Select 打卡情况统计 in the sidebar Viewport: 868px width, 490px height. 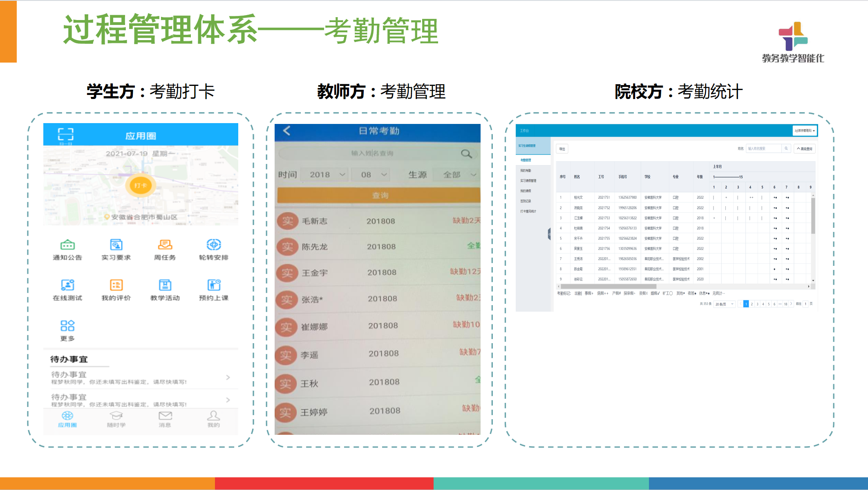(x=528, y=211)
